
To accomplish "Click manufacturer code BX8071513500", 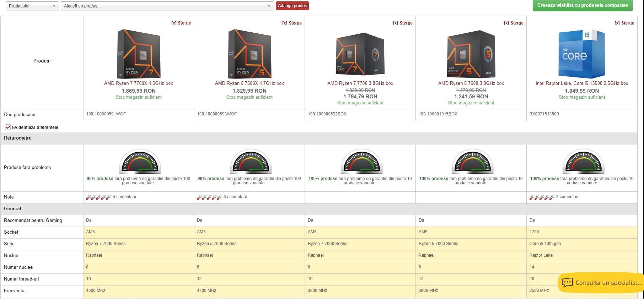I will [x=544, y=114].
